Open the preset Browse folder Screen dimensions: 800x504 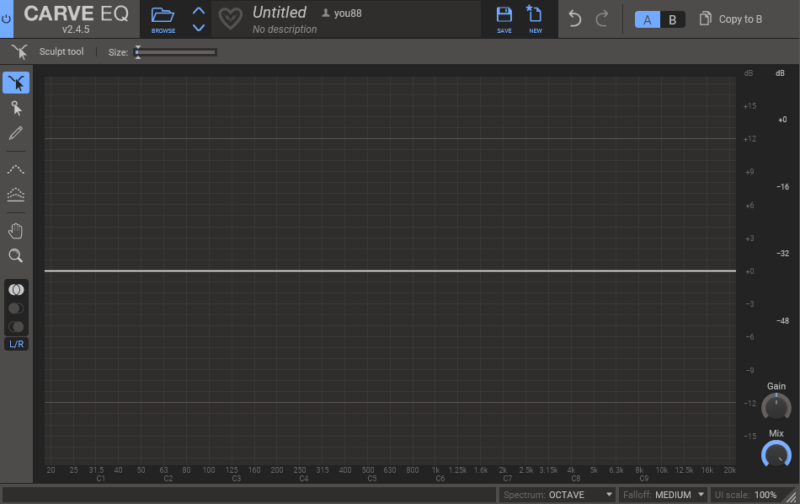[162, 18]
